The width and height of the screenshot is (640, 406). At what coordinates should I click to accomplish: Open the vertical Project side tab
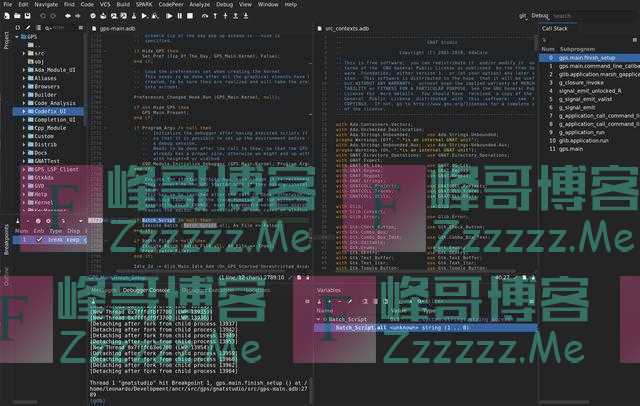tap(5, 40)
